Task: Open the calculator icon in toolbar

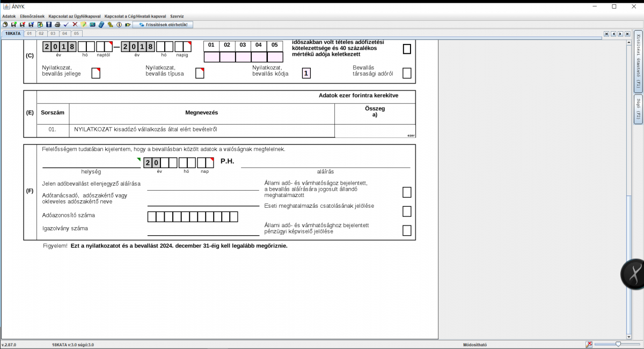Action: (101, 25)
